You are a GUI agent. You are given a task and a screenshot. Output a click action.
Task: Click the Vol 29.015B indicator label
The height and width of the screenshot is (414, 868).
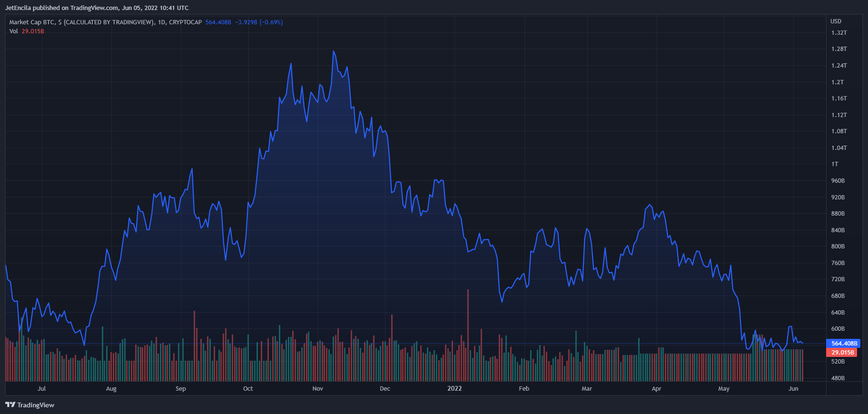click(27, 31)
